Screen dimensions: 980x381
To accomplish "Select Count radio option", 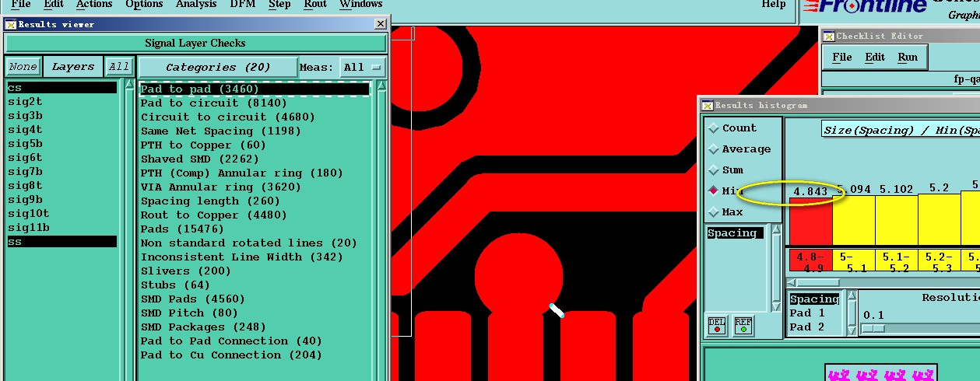I will tap(738, 128).
